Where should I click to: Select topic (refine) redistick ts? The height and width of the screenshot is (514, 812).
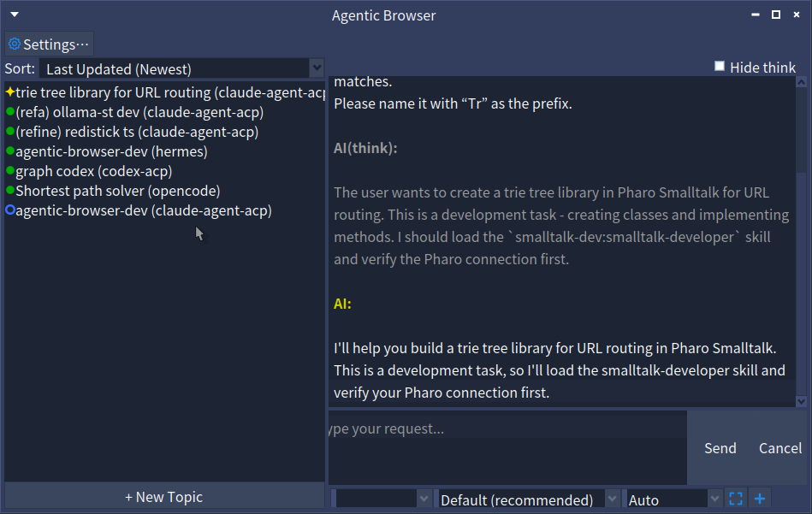point(164,132)
